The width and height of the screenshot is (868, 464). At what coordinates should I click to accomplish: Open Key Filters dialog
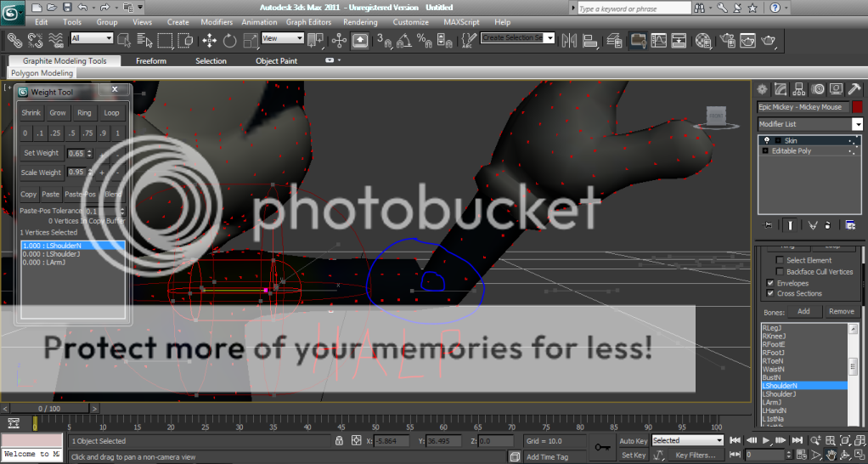[696, 456]
